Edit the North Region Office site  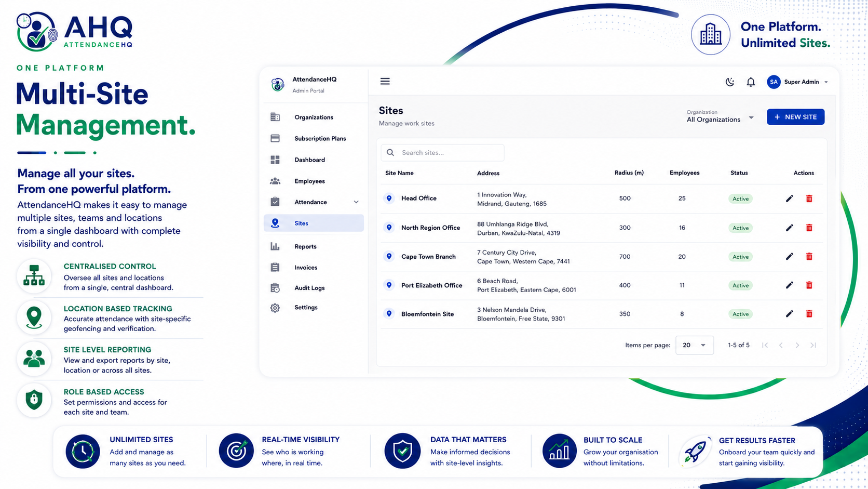tap(789, 228)
